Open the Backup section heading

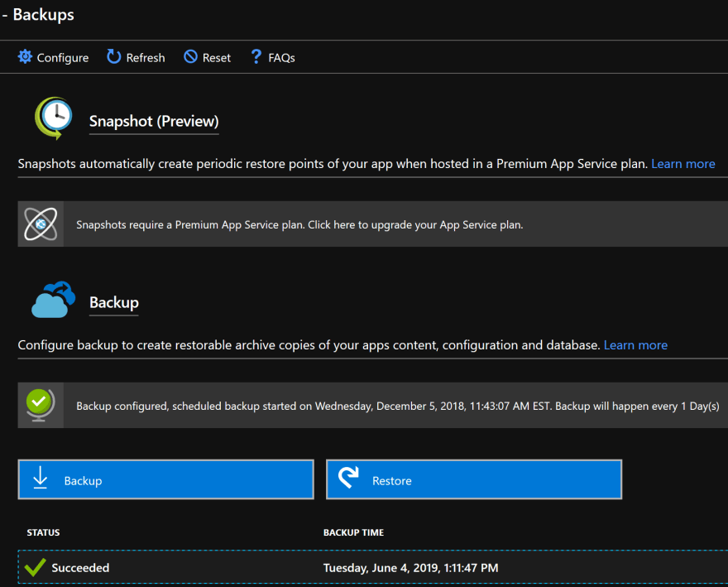point(114,302)
